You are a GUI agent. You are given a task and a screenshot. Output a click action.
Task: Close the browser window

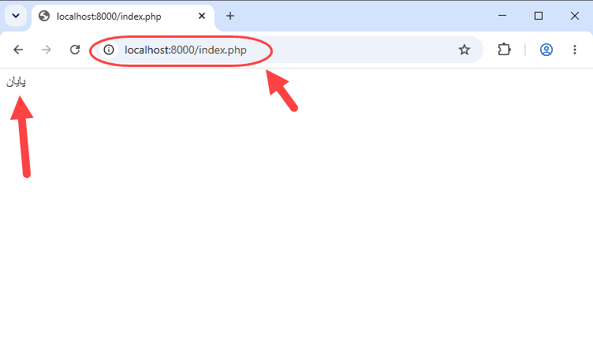pyautogui.click(x=574, y=16)
